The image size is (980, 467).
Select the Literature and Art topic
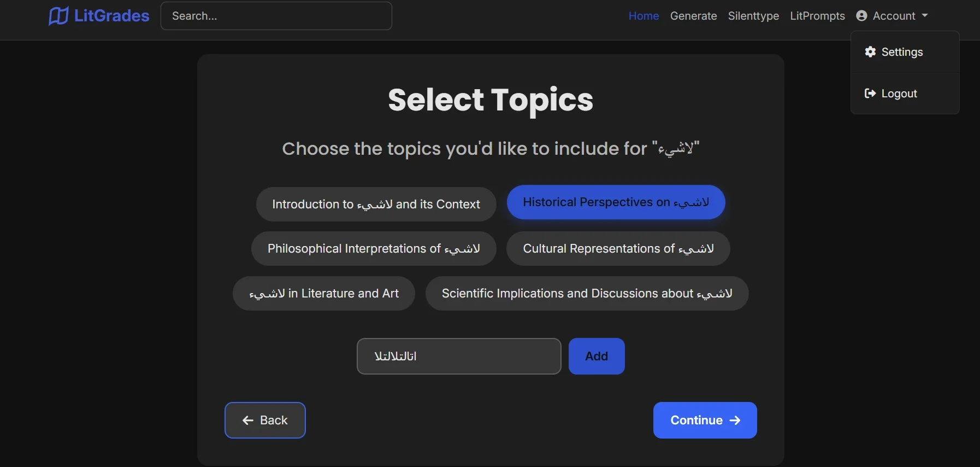[324, 294]
